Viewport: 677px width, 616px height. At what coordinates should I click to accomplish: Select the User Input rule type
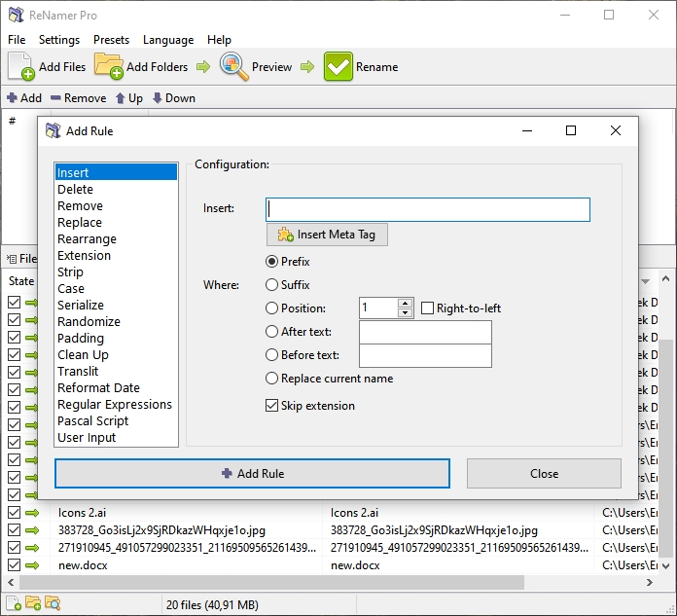click(x=116, y=438)
